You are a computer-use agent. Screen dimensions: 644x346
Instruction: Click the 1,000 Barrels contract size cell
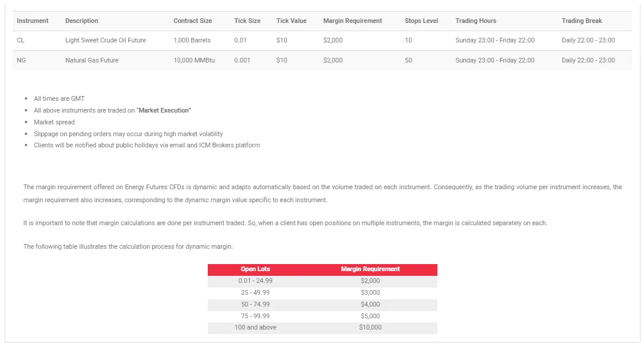pos(192,40)
